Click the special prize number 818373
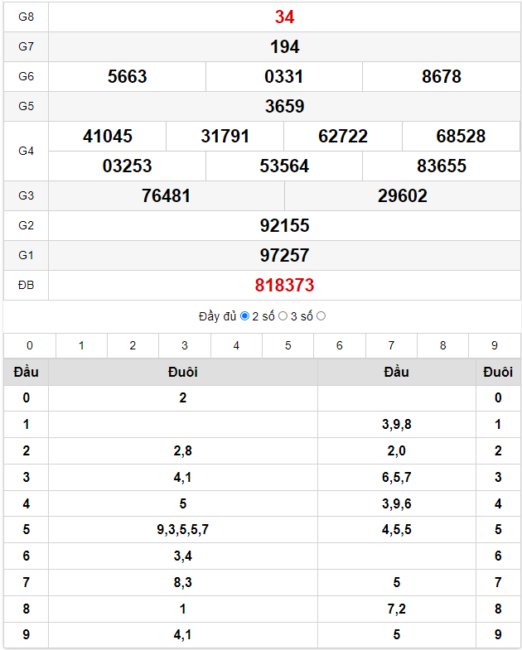This screenshot has width=522, height=650. (284, 285)
